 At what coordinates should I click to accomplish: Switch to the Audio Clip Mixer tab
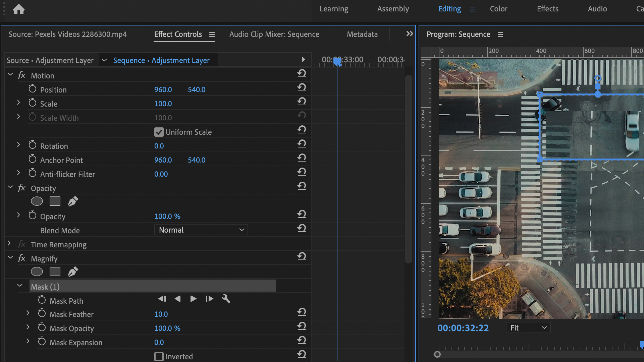coord(274,34)
